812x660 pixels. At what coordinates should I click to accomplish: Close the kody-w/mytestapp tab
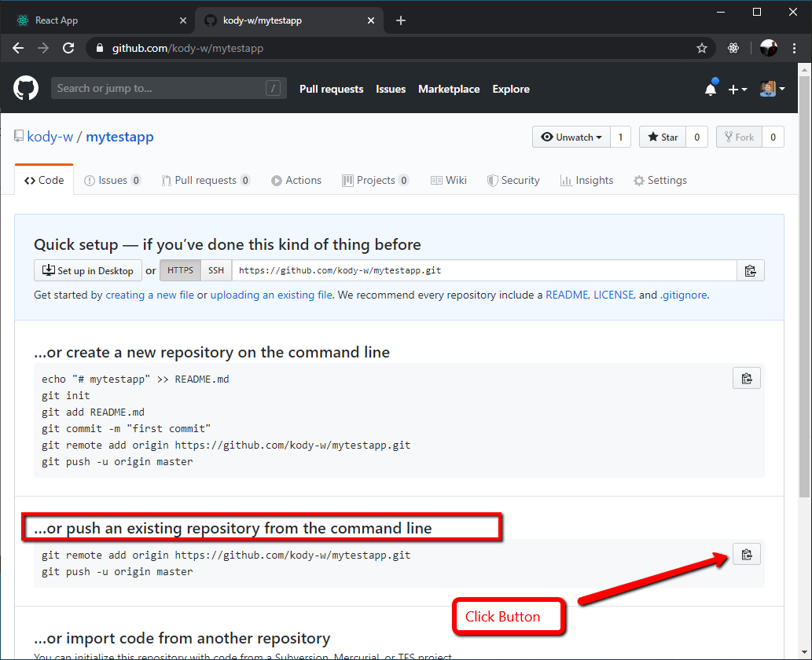tap(371, 20)
